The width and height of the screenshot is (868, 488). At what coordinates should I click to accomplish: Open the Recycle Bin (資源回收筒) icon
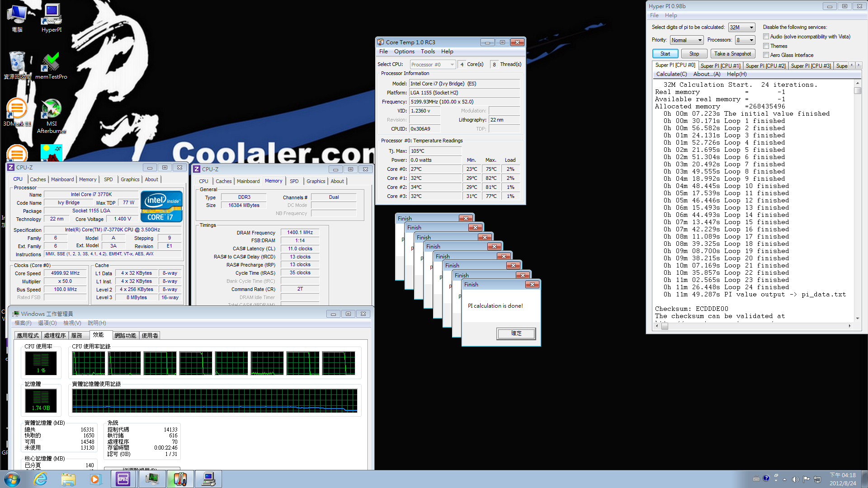[17, 66]
